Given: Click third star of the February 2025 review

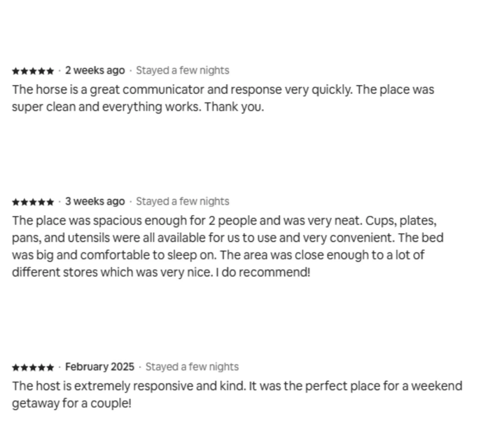Looking at the screenshot, I should [x=33, y=368].
